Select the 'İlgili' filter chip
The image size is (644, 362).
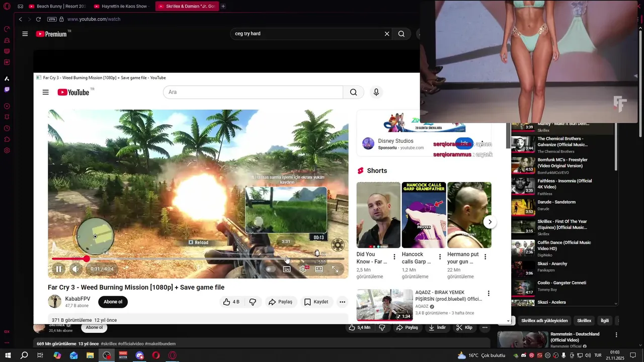605,321
